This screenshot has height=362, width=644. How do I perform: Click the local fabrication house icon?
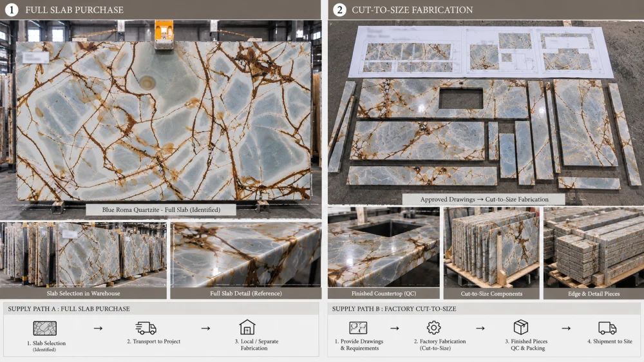[247, 327]
